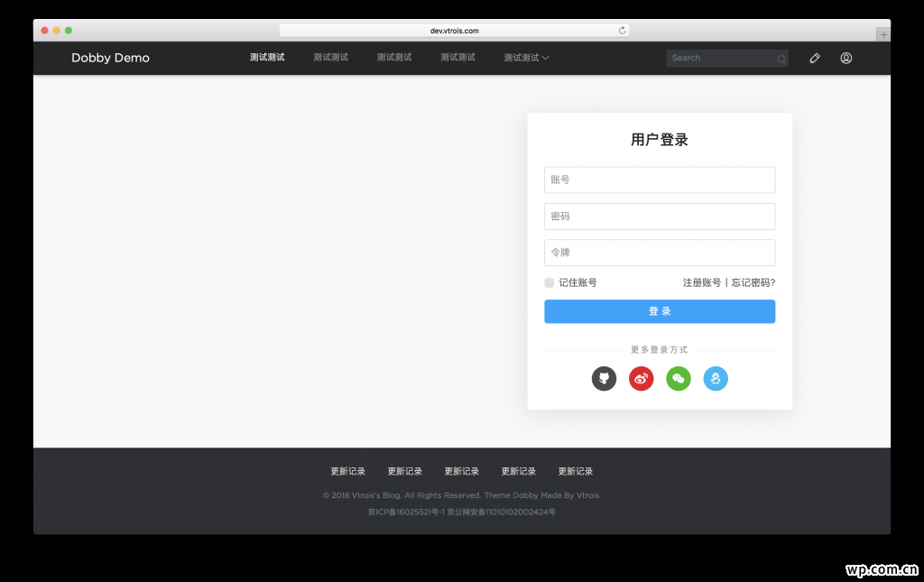Open a new tab with plus button
The width and height of the screenshot is (924, 582).
883,34
